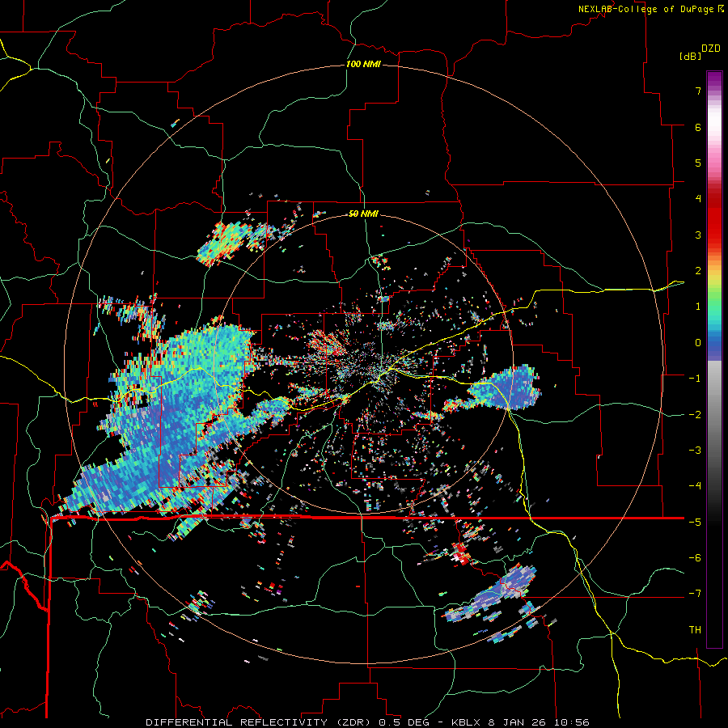Click the -5 value on the dB scale

point(695,523)
